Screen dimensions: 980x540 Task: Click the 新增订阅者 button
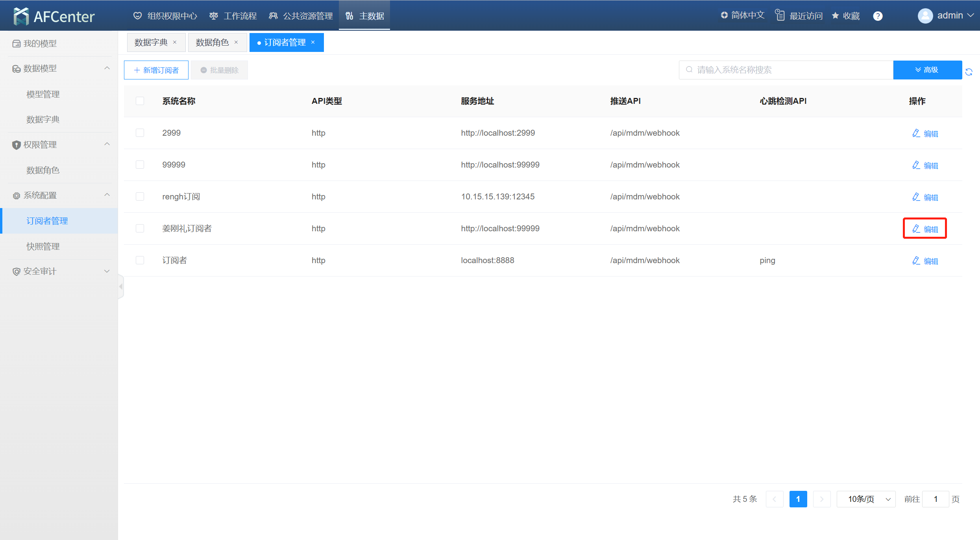(x=156, y=70)
